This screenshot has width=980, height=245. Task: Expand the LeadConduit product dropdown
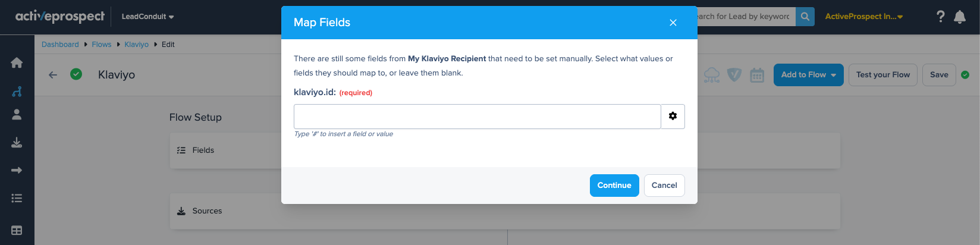pyautogui.click(x=147, y=17)
